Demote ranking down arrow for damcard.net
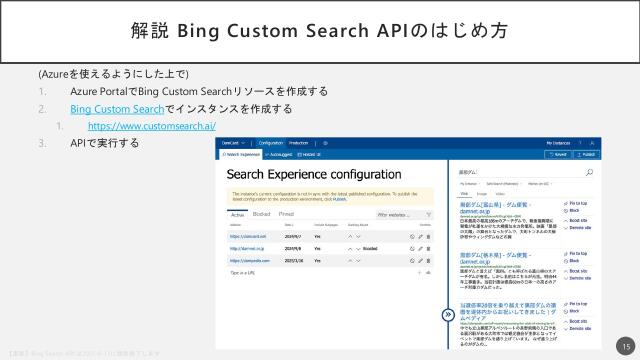Viewport: 640px width, 360px height. (x=358, y=237)
